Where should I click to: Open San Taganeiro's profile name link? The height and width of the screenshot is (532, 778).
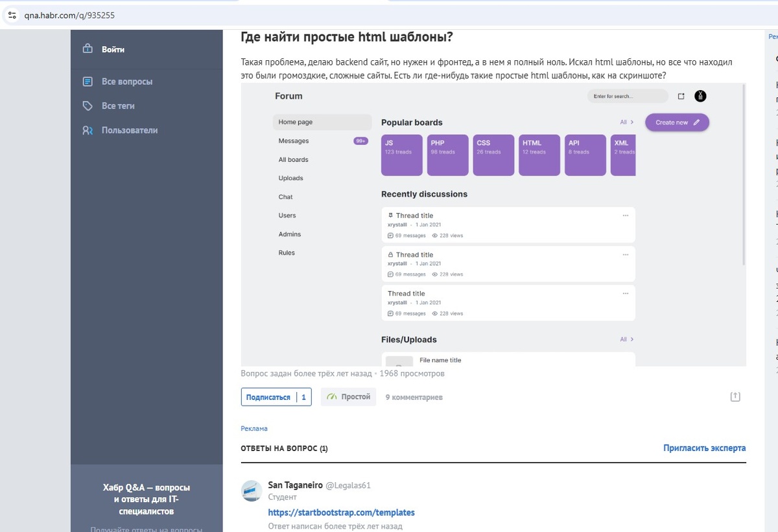click(294, 485)
